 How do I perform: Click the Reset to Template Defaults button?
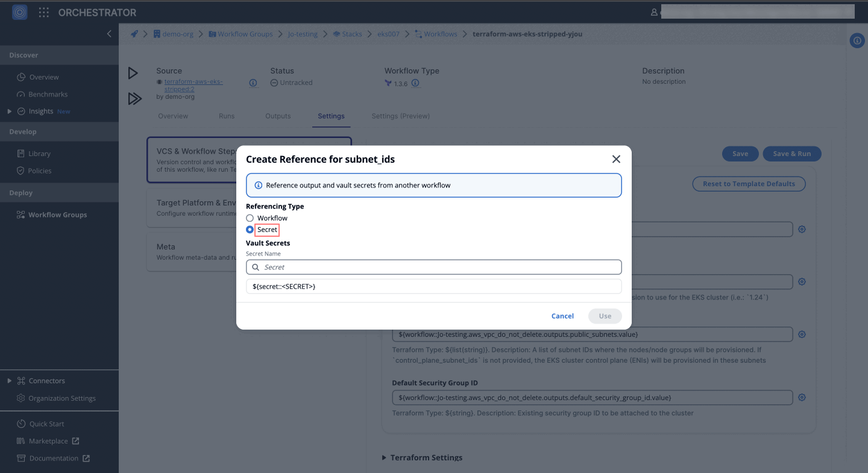tap(749, 184)
